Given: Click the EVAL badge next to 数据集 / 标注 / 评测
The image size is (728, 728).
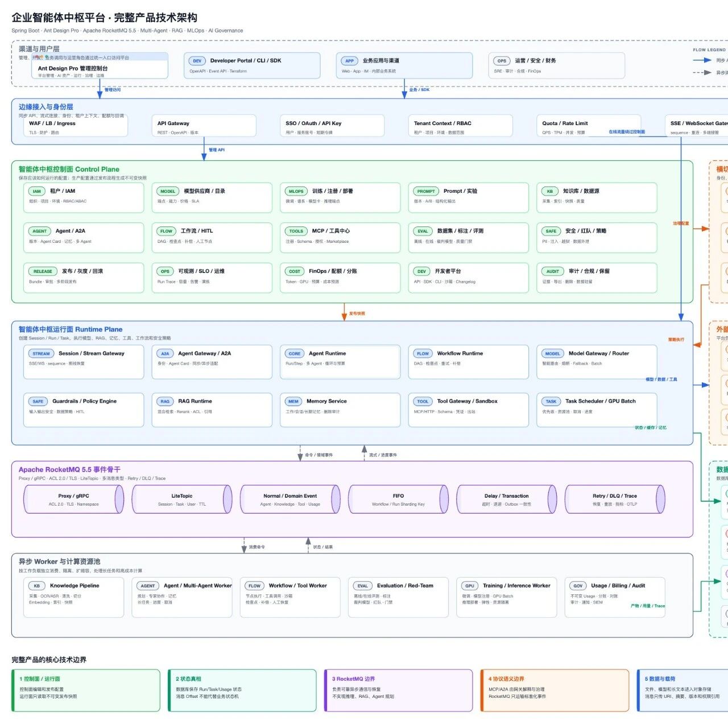Looking at the screenshot, I should (423, 231).
